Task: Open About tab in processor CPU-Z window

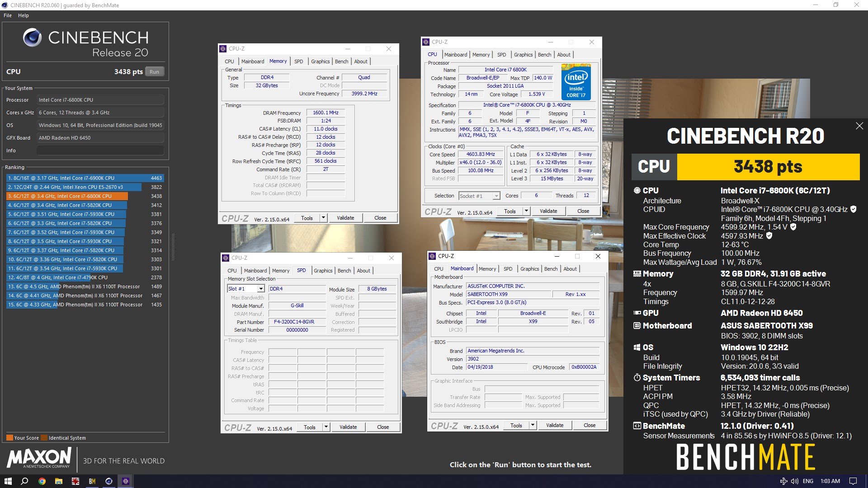Action: coord(564,55)
